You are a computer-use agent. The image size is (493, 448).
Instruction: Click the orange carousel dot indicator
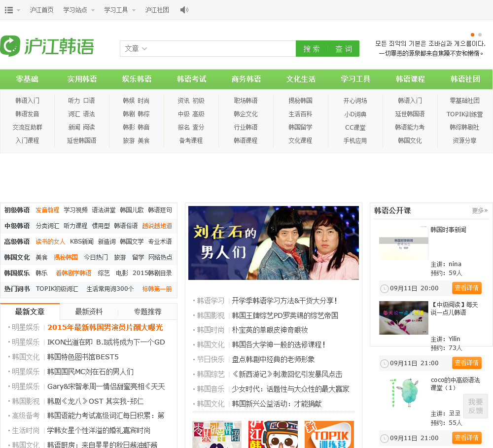pos(472,34)
